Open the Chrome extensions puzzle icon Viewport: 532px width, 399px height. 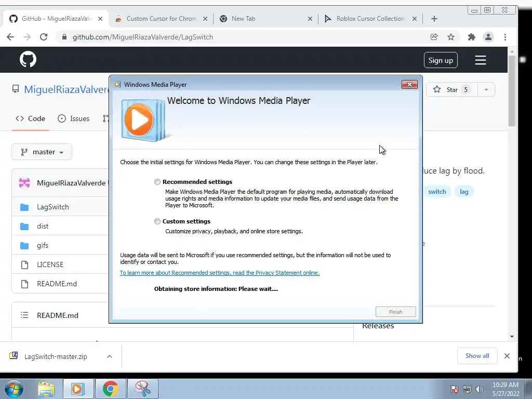point(471,37)
